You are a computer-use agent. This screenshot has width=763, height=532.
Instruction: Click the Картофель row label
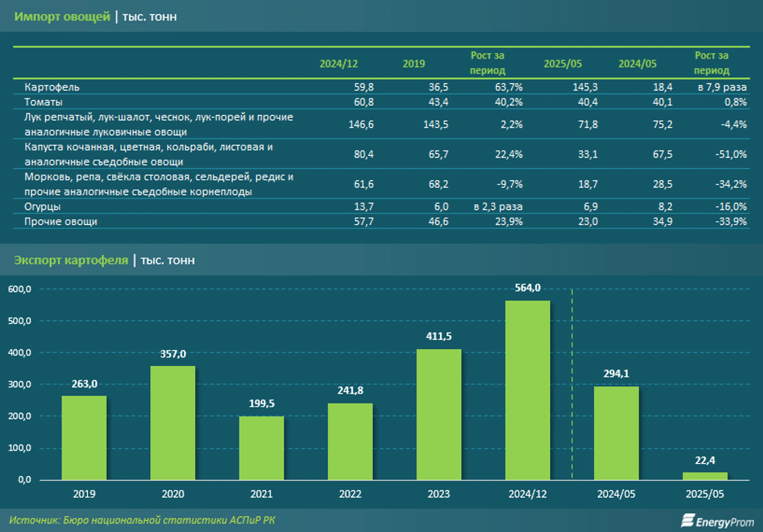52,87
